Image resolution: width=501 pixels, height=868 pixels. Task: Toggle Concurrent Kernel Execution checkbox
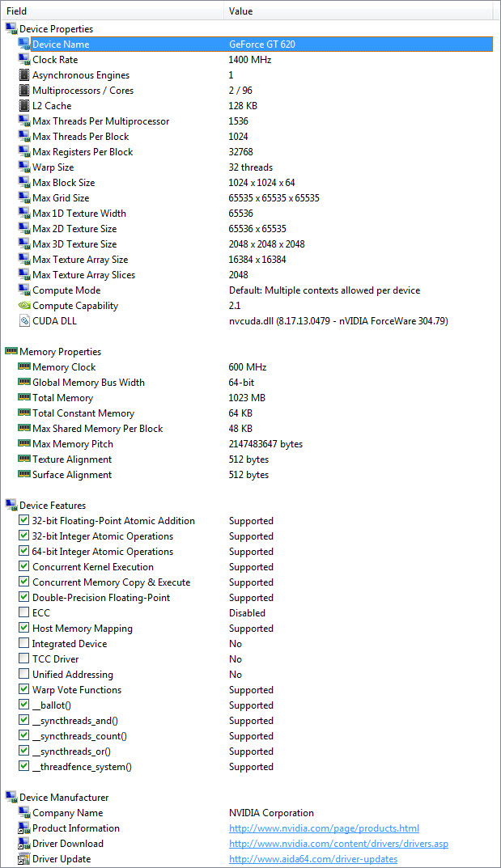pyautogui.click(x=23, y=566)
